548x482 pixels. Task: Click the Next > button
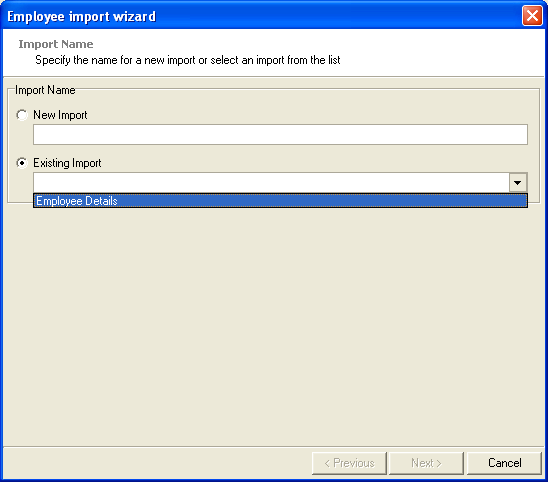click(x=426, y=463)
